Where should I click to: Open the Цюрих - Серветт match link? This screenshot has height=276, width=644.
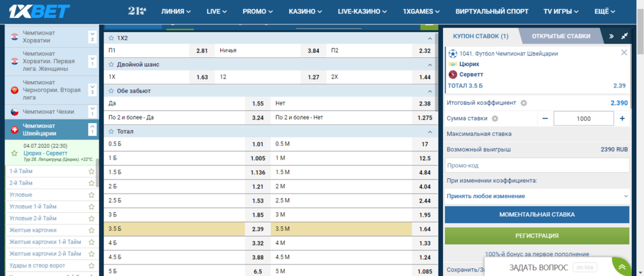(x=45, y=153)
